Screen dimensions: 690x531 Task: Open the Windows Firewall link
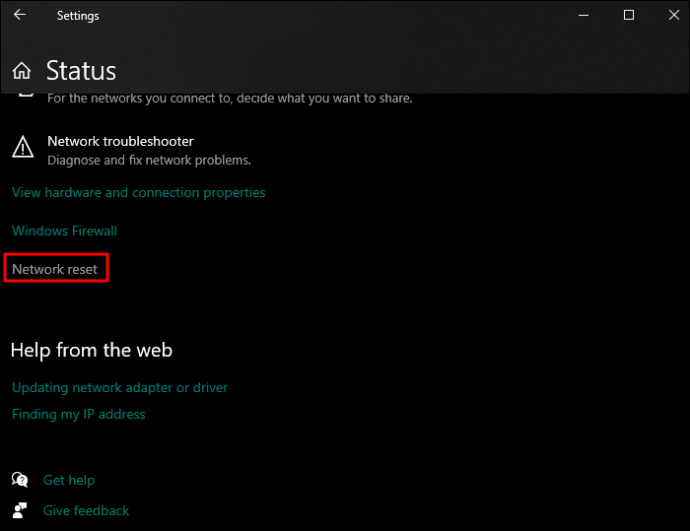click(64, 230)
